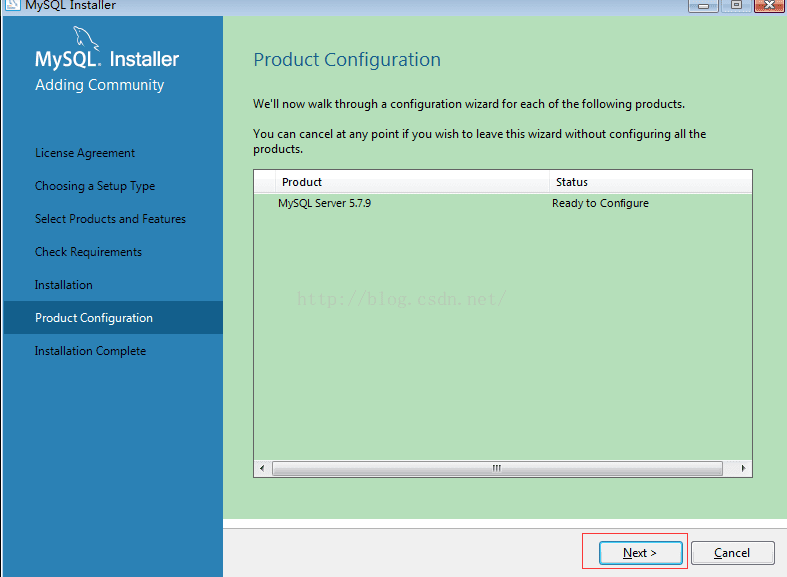Select Installation Complete step in sidebar
The width and height of the screenshot is (787, 577).
[90, 351]
